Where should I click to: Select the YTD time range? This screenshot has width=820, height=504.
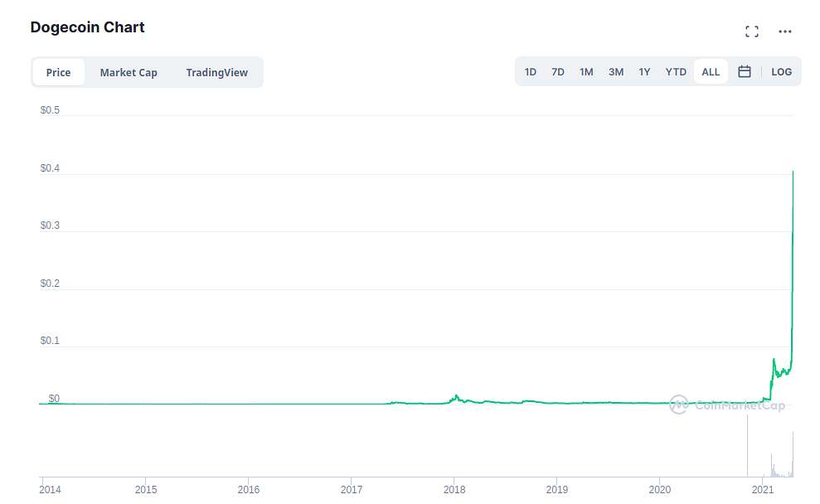coord(676,71)
